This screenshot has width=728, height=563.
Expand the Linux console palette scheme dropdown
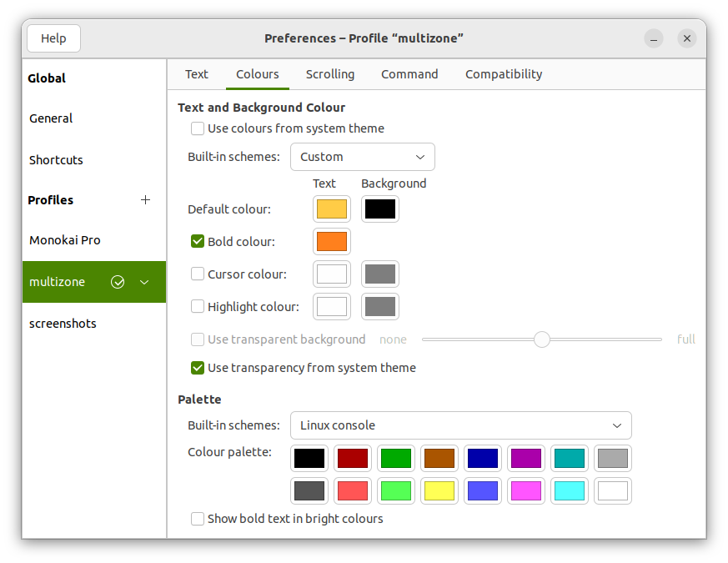pos(460,425)
